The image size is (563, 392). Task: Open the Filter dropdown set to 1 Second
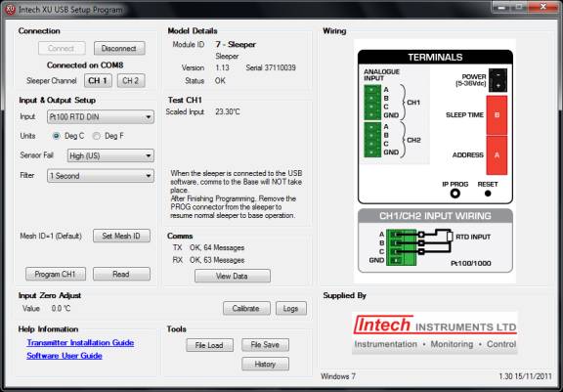point(101,176)
